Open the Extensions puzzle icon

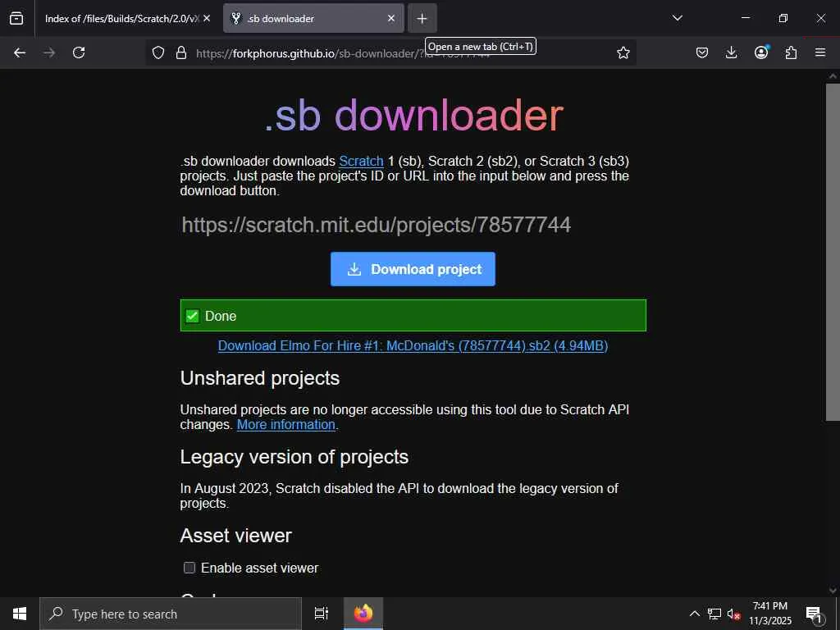click(x=791, y=52)
